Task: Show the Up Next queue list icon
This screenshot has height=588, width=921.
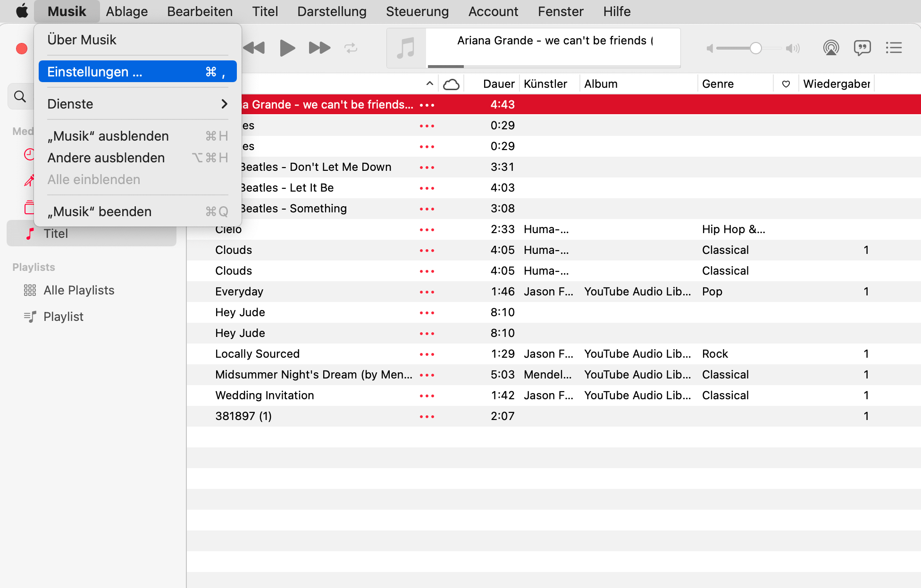Action: pos(894,48)
